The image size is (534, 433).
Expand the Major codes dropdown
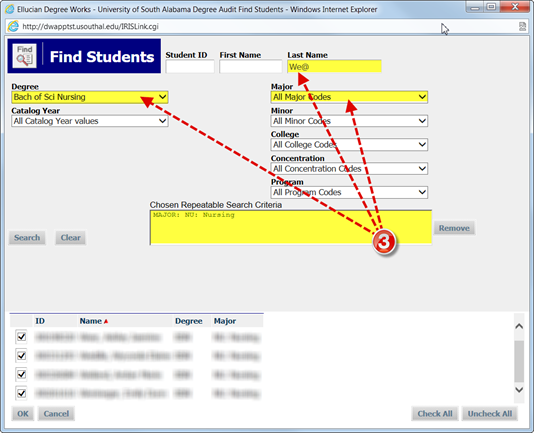point(349,97)
